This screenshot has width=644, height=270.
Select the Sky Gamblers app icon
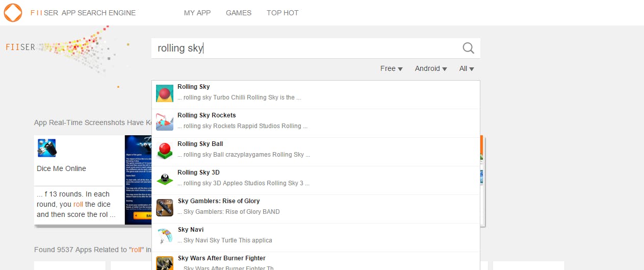(x=165, y=208)
